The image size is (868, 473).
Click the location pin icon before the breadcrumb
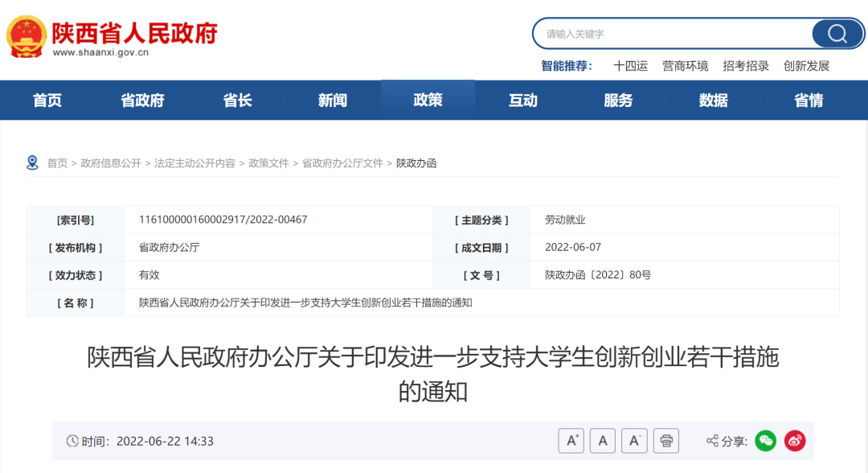coord(32,162)
